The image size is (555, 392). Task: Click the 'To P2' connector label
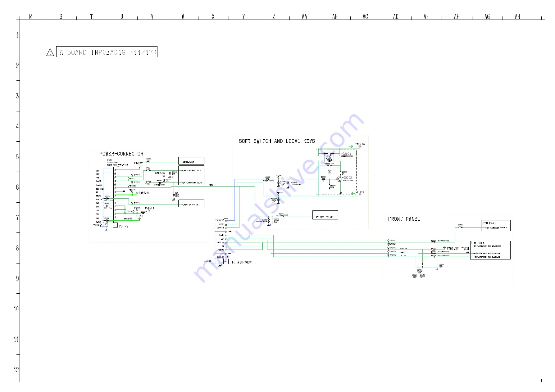pos(124,227)
